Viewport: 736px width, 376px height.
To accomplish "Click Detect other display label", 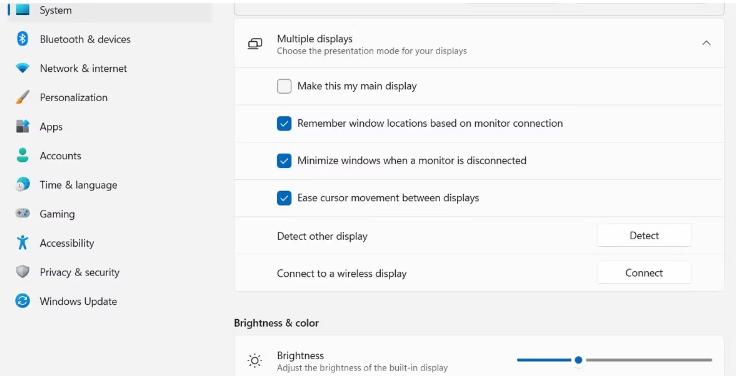I will (322, 236).
